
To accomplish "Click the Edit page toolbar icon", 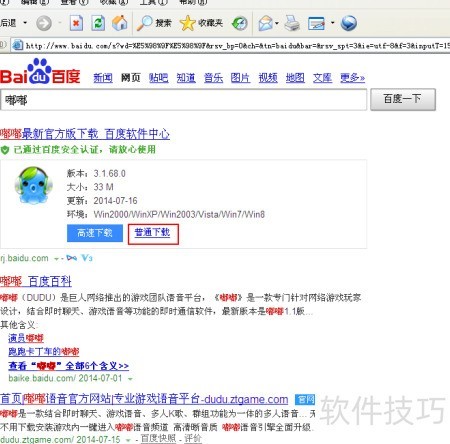I will (316, 24).
